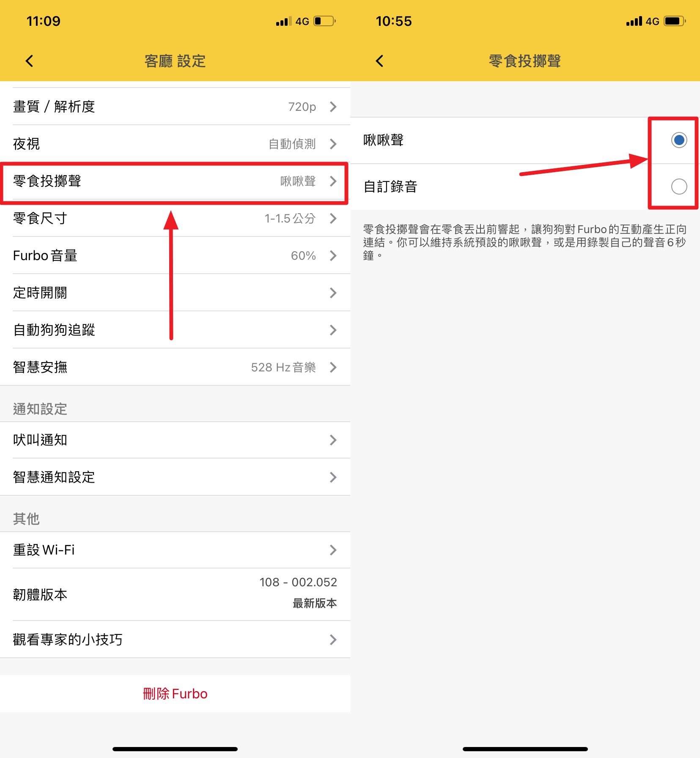This screenshot has width=700, height=758.
Task: Open the 夜視 auto-detect settings
Action: pos(175,144)
